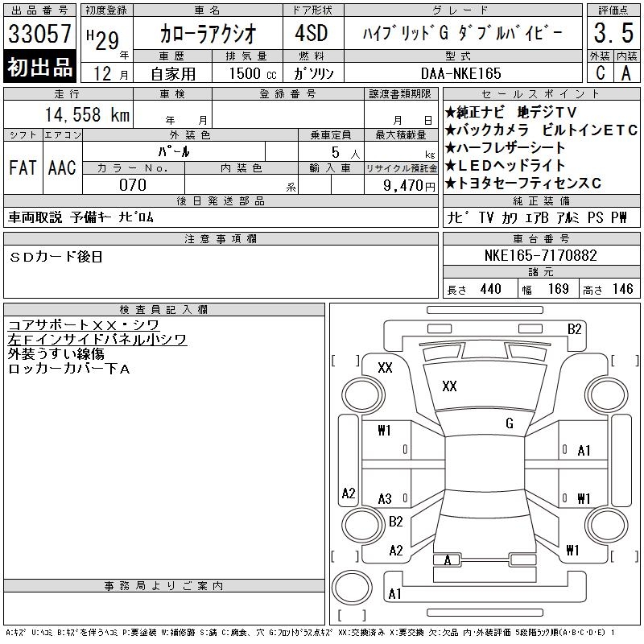Select the interior grade A
The image size is (644, 644).
[626, 73]
